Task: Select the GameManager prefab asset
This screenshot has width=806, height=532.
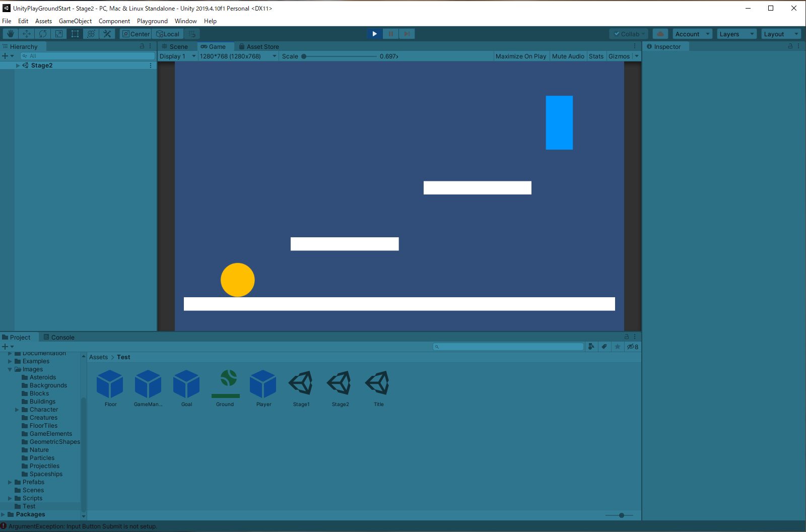Action: (148, 388)
